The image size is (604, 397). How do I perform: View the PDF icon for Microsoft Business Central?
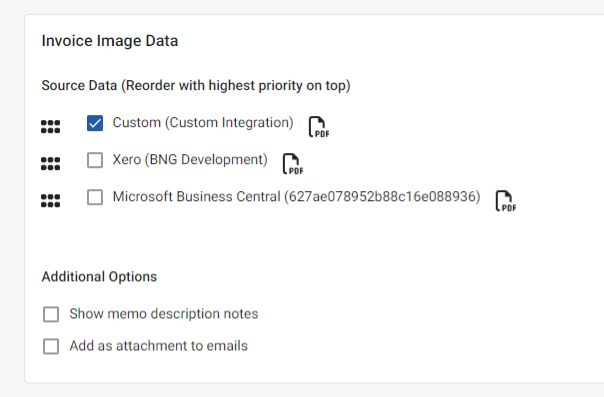[505, 201]
